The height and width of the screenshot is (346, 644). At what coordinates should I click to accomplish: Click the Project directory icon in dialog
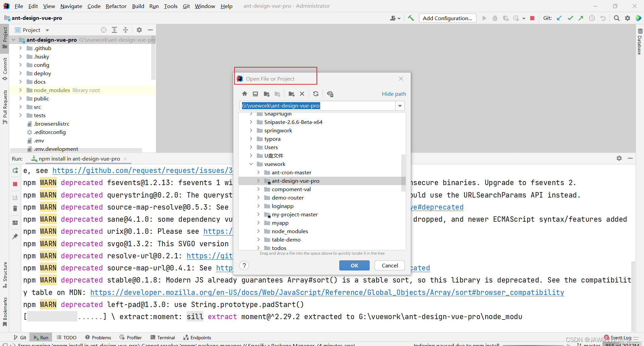point(266,94)
